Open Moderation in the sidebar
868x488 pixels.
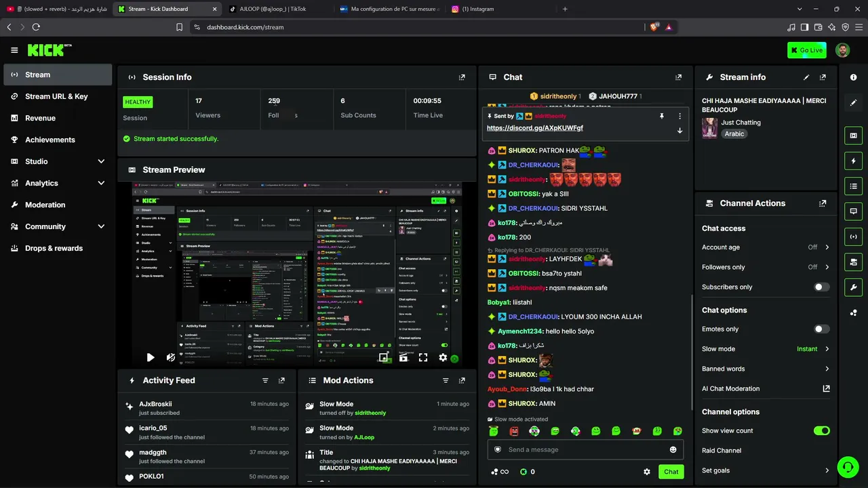(x=58, y=205)
